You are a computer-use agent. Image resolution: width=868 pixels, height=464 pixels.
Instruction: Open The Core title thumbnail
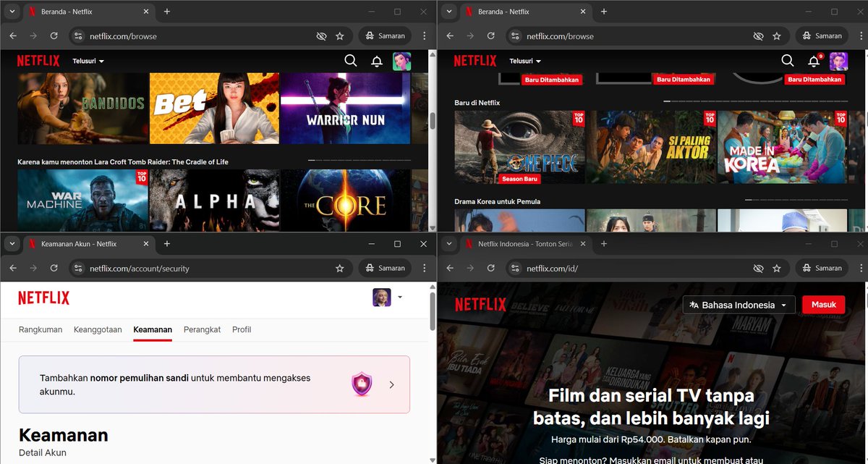point(346,201)
